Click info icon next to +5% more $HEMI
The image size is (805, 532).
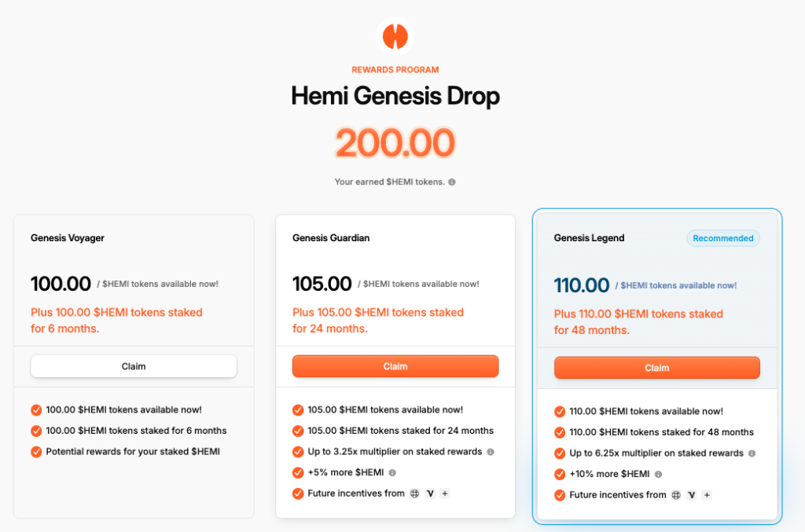[x=392, y=473]
